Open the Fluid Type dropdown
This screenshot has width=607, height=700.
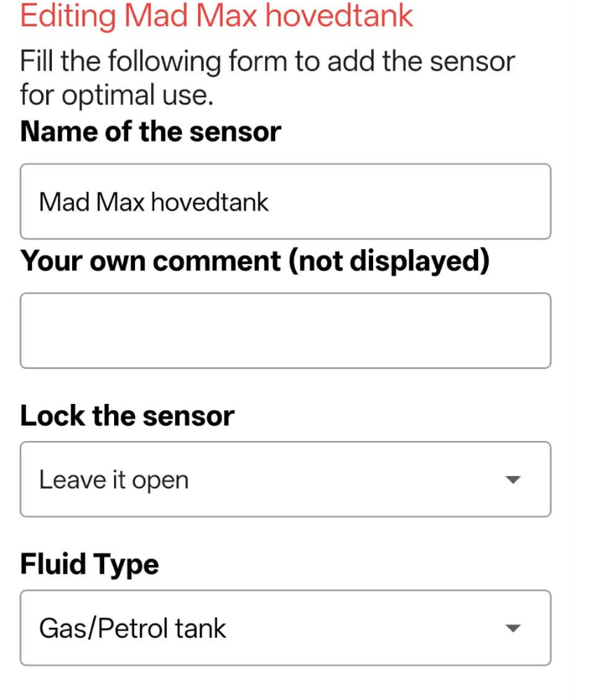point(285,628)
